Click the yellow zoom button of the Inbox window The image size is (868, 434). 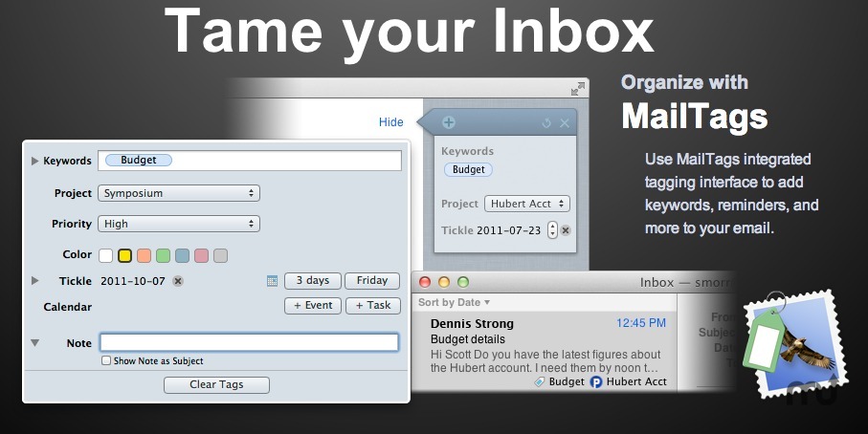pos(444,283)
